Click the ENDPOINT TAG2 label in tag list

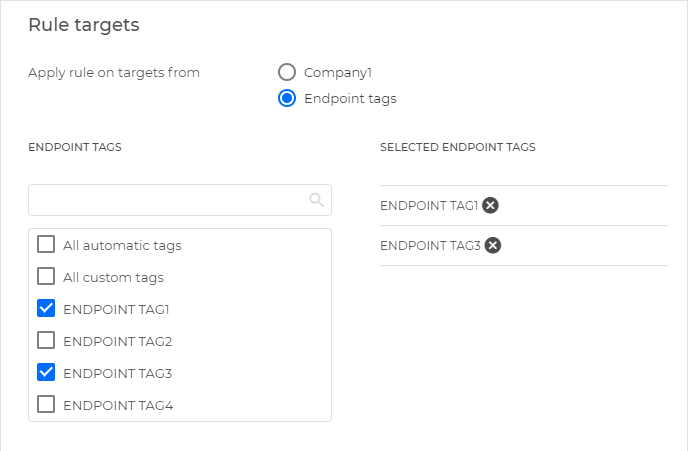(x=117, y=341)
